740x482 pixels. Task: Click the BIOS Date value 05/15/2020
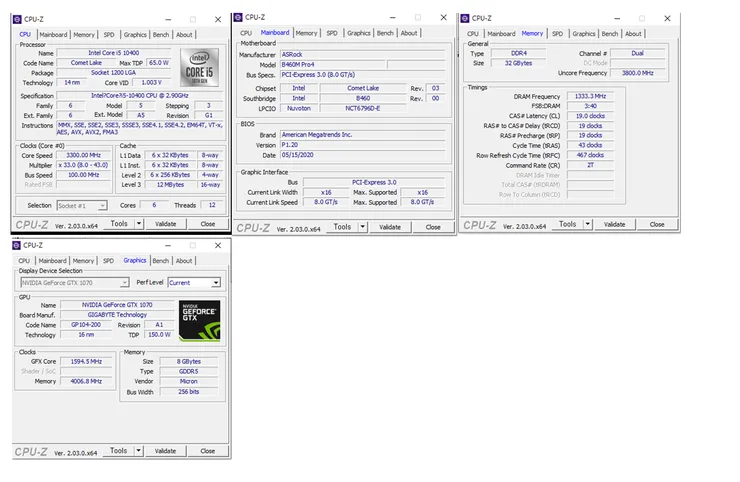pos(363,155)
